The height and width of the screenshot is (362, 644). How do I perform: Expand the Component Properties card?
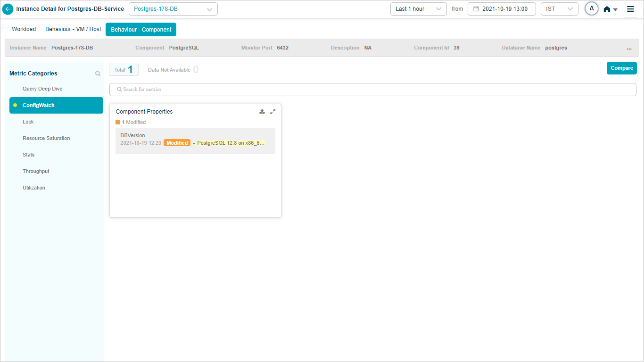[x=272, y=112]
